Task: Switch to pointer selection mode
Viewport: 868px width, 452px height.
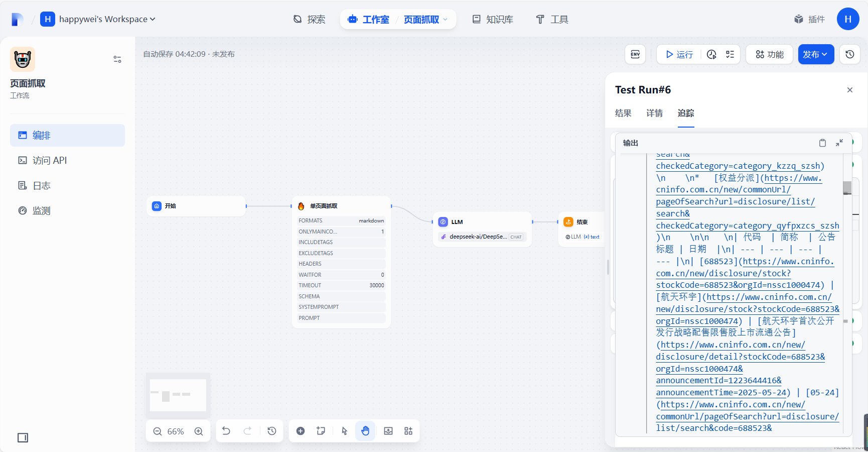Action: click(344, 431)
